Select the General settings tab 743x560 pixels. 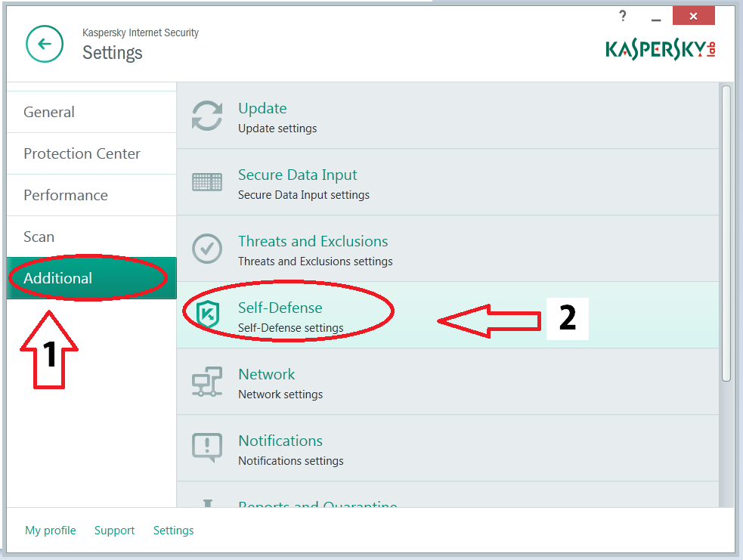pyautogui.click(x=92, y=112)
